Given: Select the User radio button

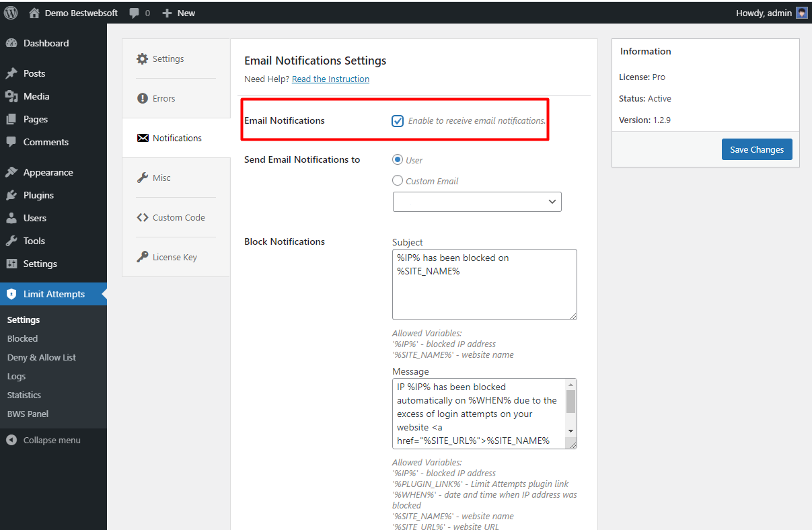Looking at the screenshot, I should click(x=398, y=160).
